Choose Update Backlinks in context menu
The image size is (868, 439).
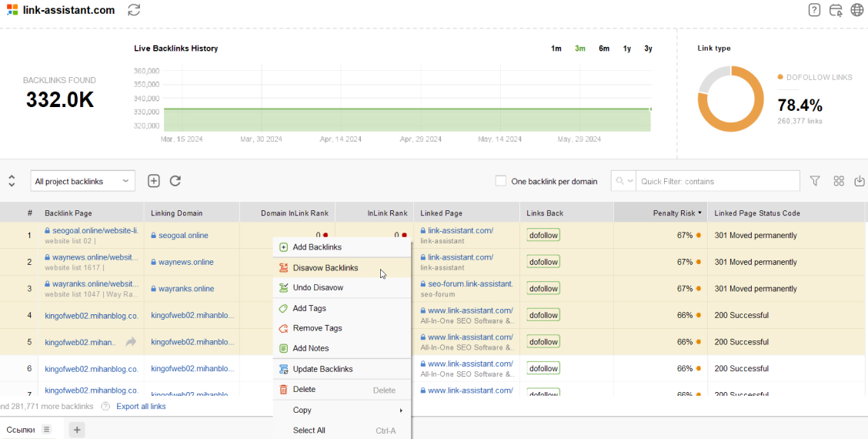342,369
